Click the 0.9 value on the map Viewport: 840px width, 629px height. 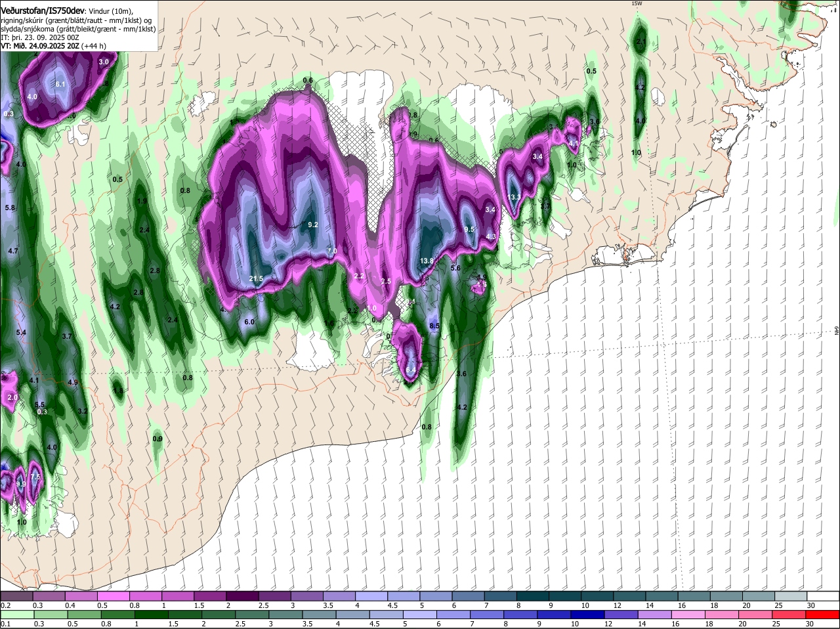point(157,439)
